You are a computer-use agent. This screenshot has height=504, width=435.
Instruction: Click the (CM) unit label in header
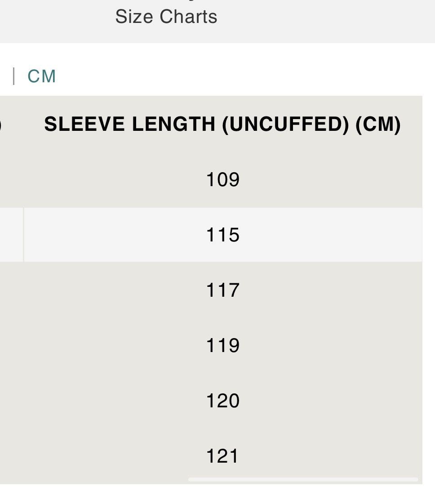pos(378,124)
